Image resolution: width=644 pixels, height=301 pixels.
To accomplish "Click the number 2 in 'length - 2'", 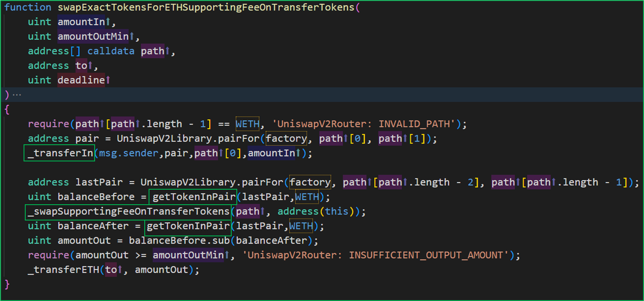I will (x=470, y=182).
